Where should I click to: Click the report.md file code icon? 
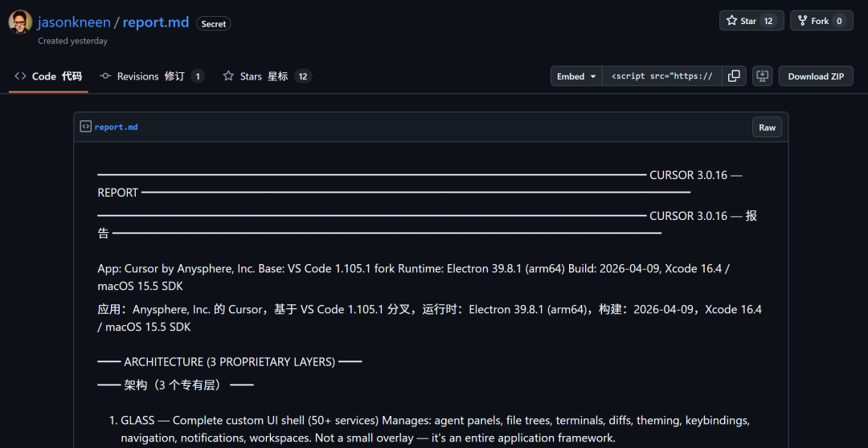(85, 127)
